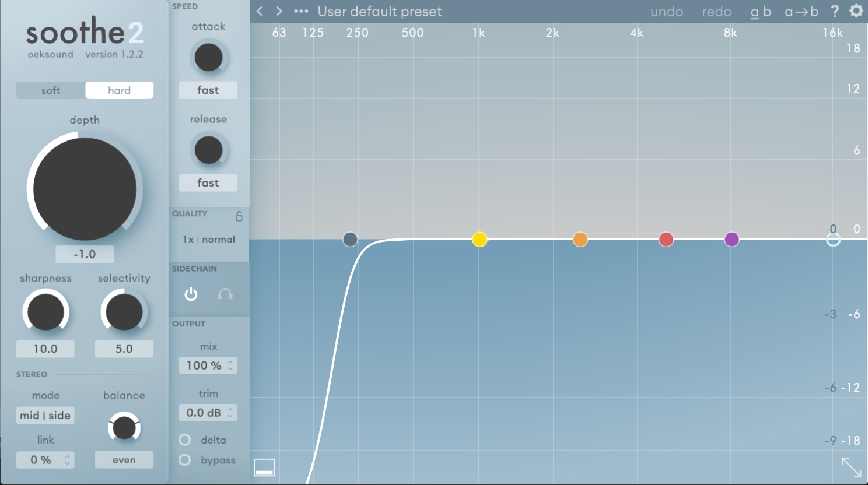
Task: Go to next preset arrow
Action: pos(279,11)
